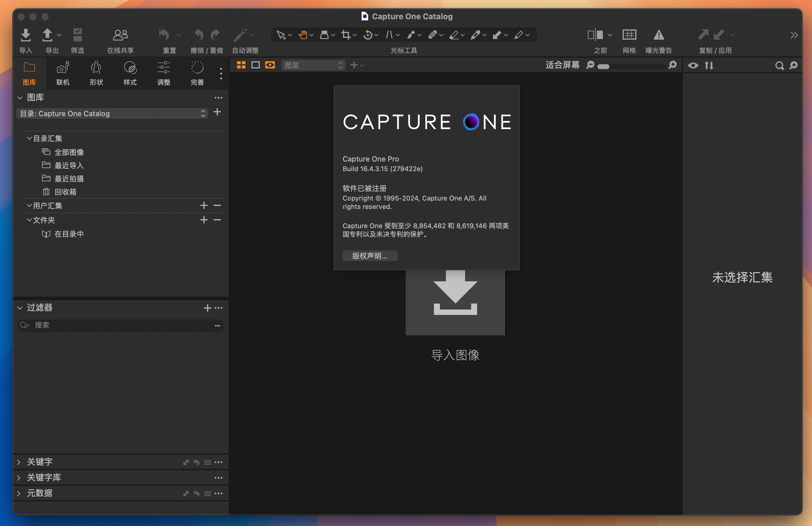812x526 pixels.
Task: Select the Pan hand tool
Action: tap(302, 35)
